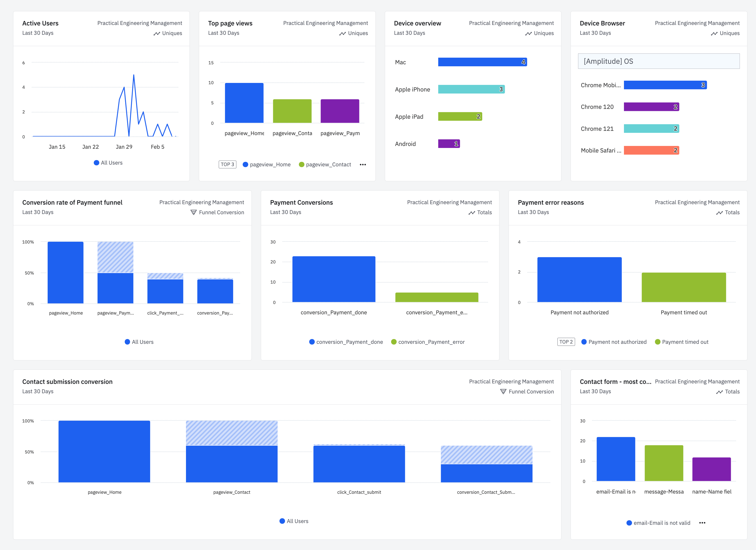Viewport: 756px width, 550px height.
Task: Open Conversion rate of Payment funnel title
Action: (x=72, y=202)
